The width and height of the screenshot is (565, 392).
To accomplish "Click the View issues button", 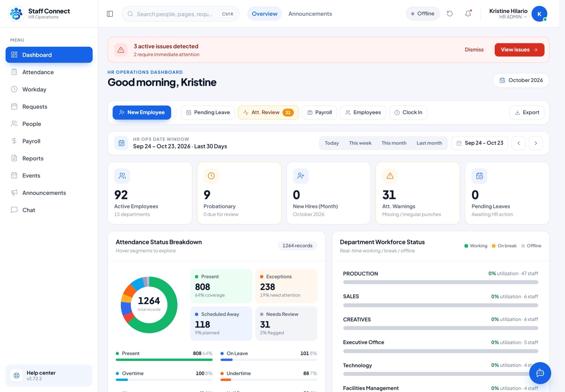I will (x=519, y=50).
